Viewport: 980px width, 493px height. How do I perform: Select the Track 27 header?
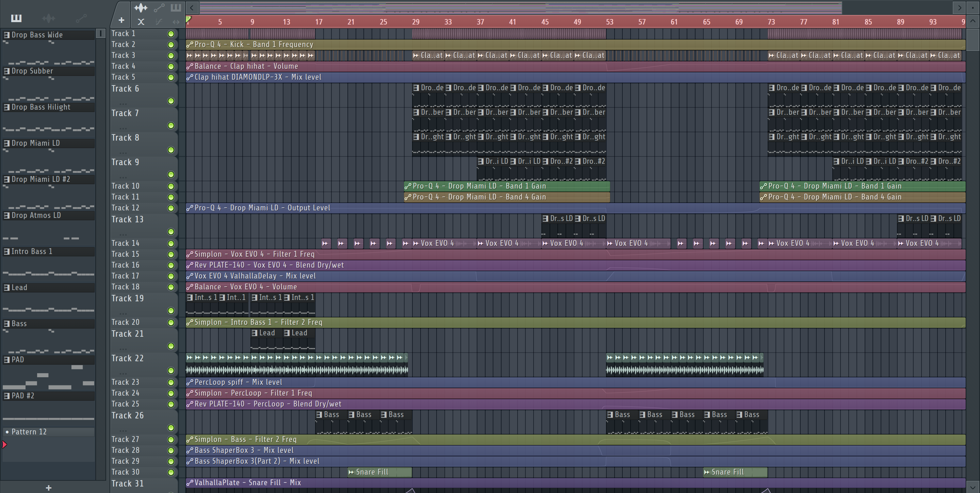[x=144, y=439]
